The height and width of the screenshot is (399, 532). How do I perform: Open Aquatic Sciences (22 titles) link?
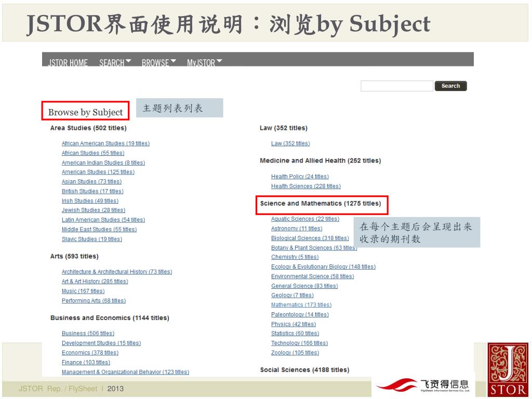[305, 219]
